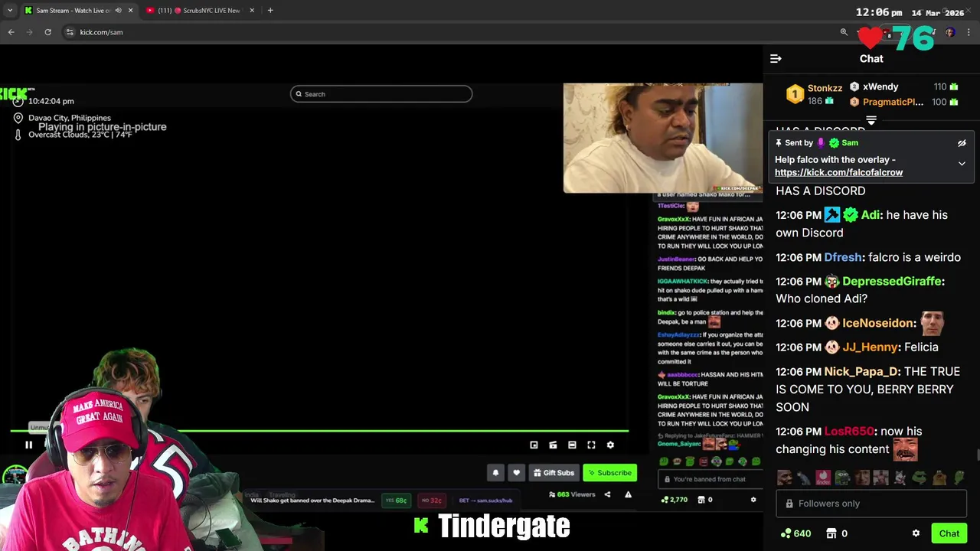Open video player settings gear
Image resolution: width=980 pixels, height=551 pixels.
click(x=610, y=445)
